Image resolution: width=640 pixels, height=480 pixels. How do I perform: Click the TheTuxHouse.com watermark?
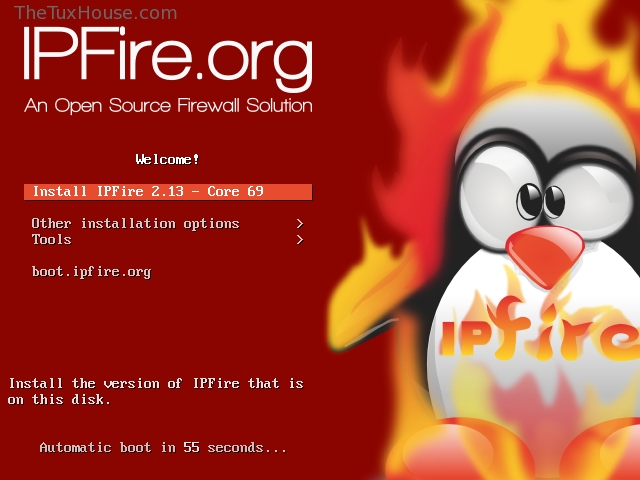pyautogui.click(x=96, y=13)
